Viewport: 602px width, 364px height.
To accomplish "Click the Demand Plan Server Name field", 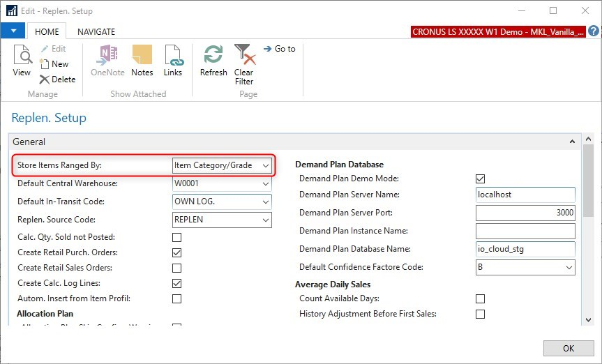I will (x=525, y=195).
